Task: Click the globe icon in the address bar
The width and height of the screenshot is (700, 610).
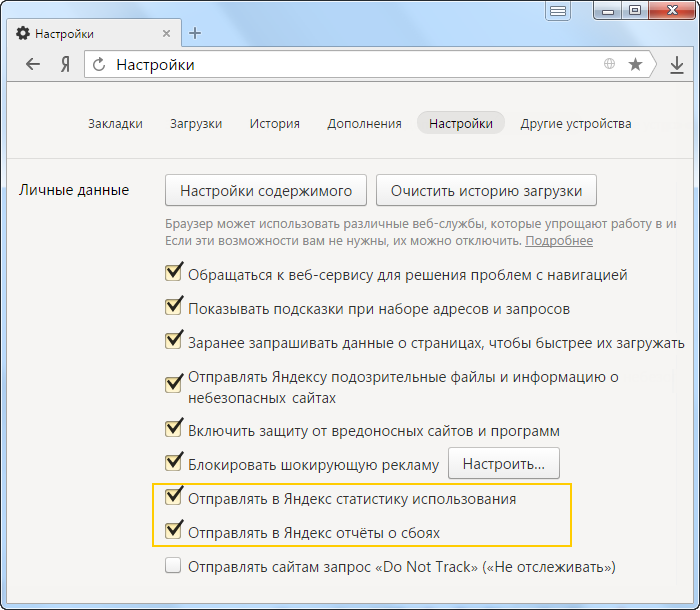Action: tap(609, 64)
